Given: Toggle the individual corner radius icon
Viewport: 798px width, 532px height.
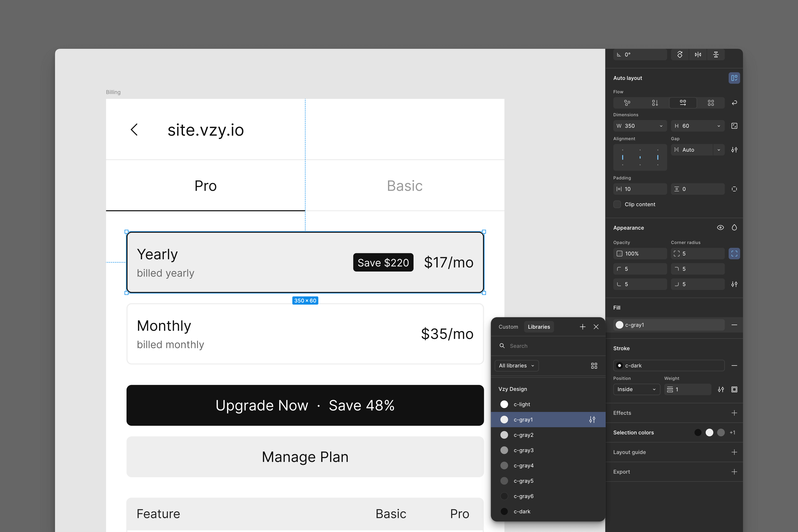Looking at the screenshot, I should [734, 254].
